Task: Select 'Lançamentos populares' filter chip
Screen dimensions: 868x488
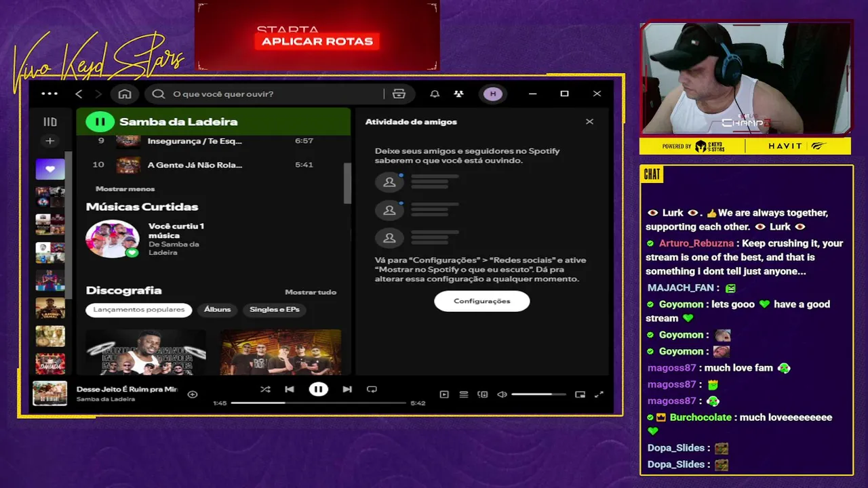Action: [139, 310]
